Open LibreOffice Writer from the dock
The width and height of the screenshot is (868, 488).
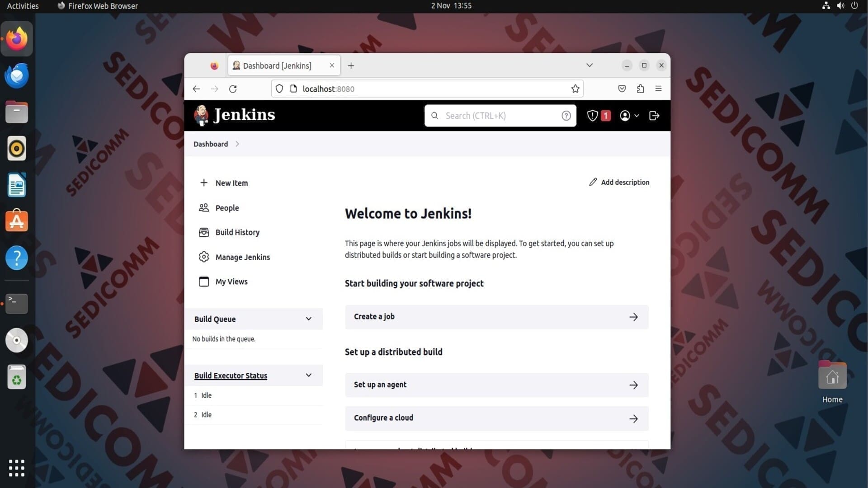coord(17,185)
